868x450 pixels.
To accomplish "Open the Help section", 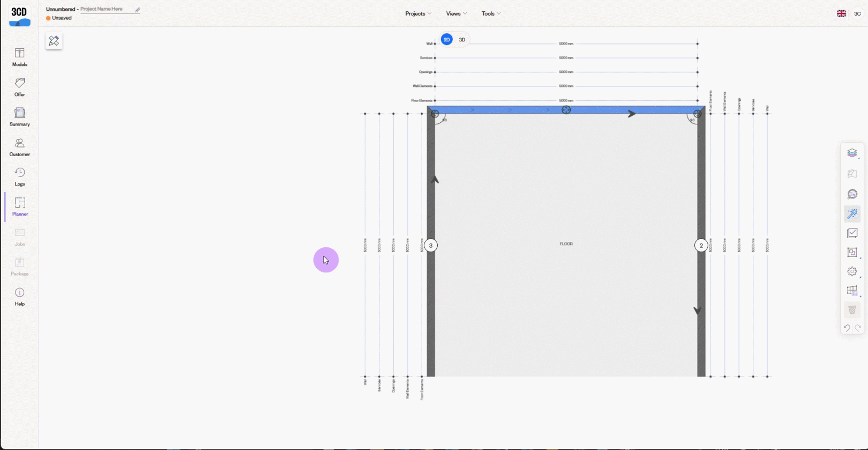I will click(x=20, y=297).
